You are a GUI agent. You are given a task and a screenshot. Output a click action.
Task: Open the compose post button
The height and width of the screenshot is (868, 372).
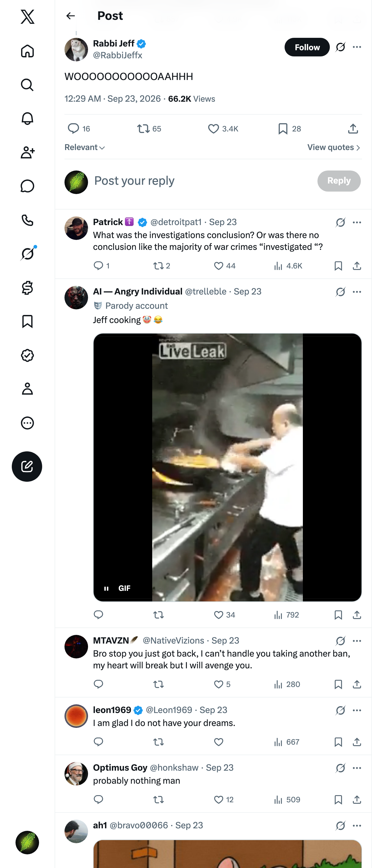pyautogui.click(x=27, y=466)
